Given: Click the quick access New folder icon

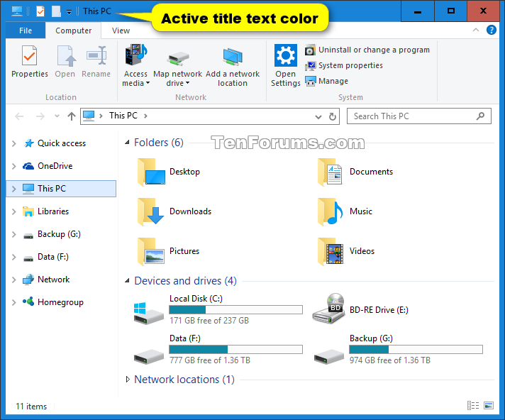Looking at the screenshot, I should coord(56,11).
